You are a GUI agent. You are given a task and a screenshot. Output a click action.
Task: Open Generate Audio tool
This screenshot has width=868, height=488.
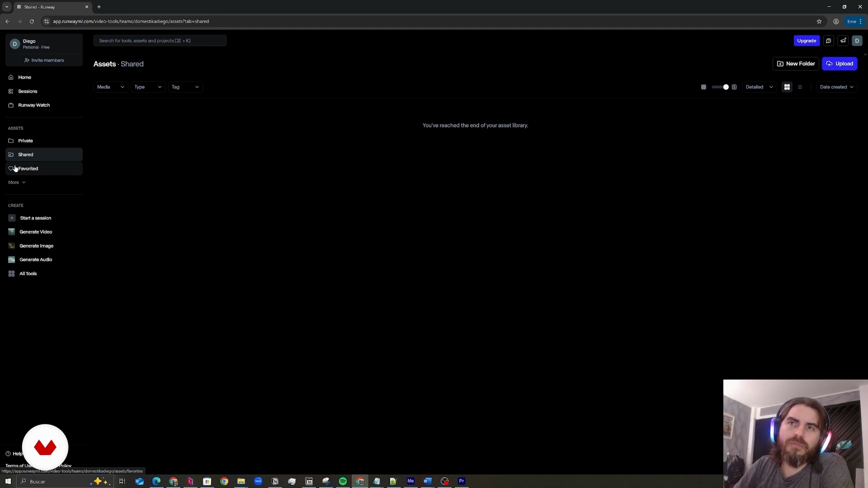tap(36, 260)
